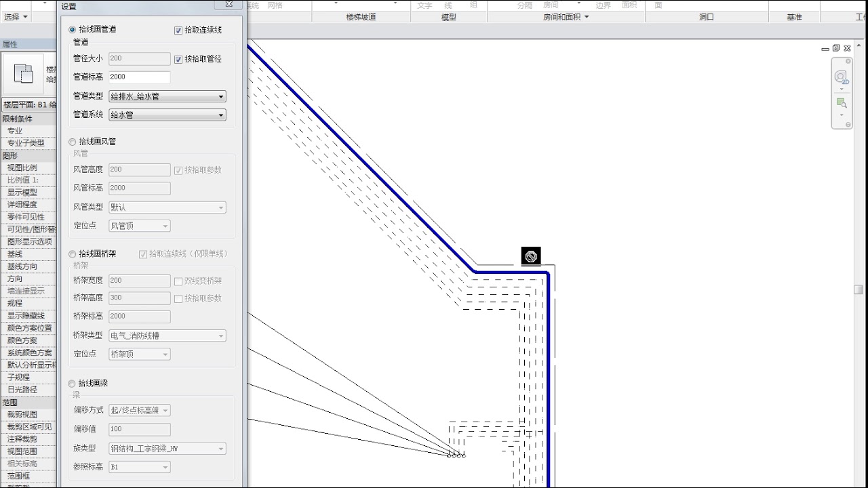
Task: Click the black no-entry cursor icon on the drawing
Action: point(531,256)
